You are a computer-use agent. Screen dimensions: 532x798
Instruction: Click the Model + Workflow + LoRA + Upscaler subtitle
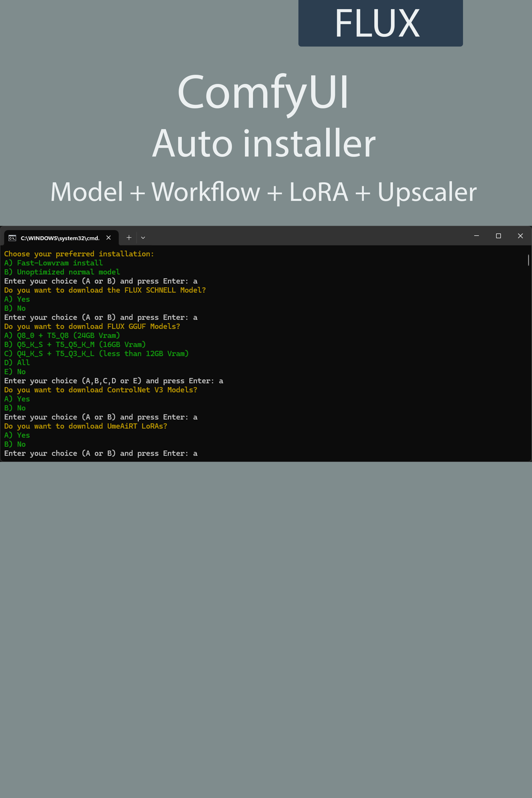coord(264,192)
